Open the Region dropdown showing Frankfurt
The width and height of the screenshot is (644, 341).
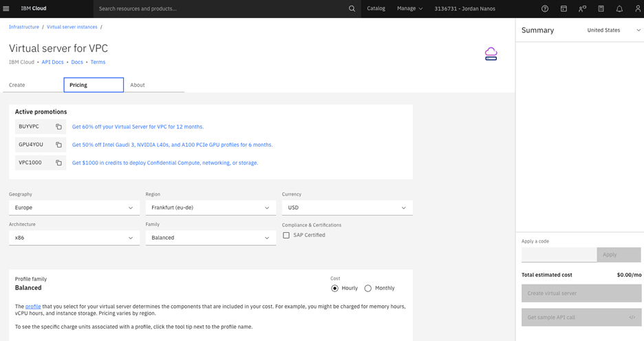(x=211, y=208)
